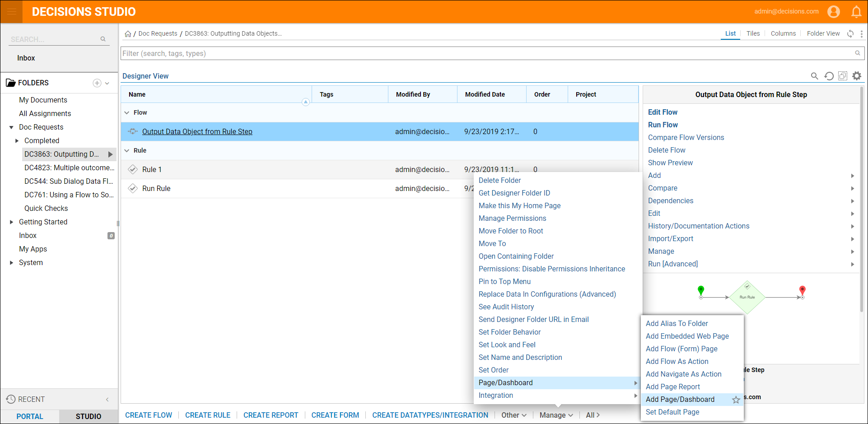
Task: Click the flow icon on Output Data Object row
Action: [x=133, y=131]
